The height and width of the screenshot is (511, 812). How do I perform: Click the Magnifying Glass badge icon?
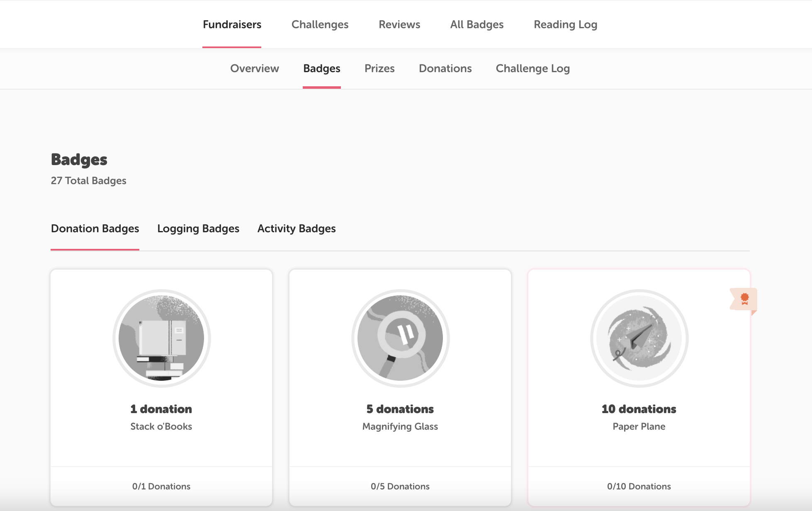(x=400, y=338)
